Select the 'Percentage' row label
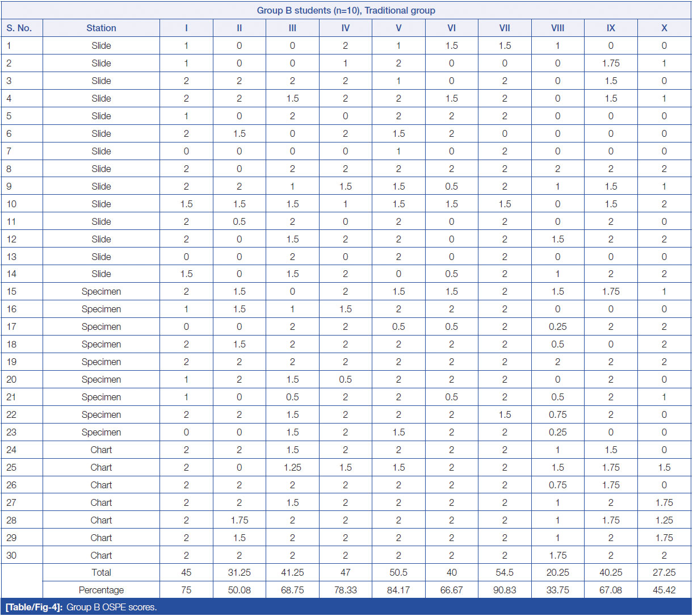This screenshot has width=693, height=616. [x=101, y=590]
